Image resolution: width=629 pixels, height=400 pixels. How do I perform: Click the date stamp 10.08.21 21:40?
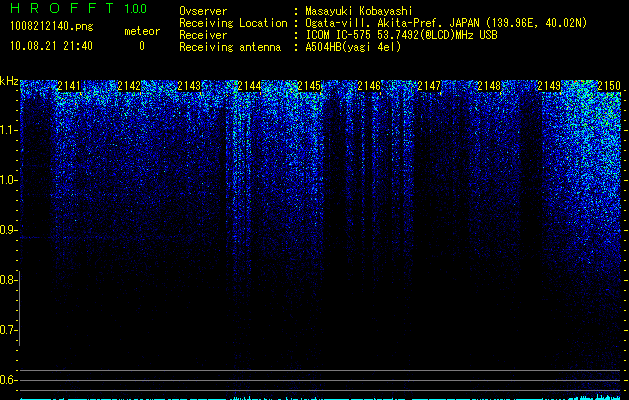click(51, 46)
